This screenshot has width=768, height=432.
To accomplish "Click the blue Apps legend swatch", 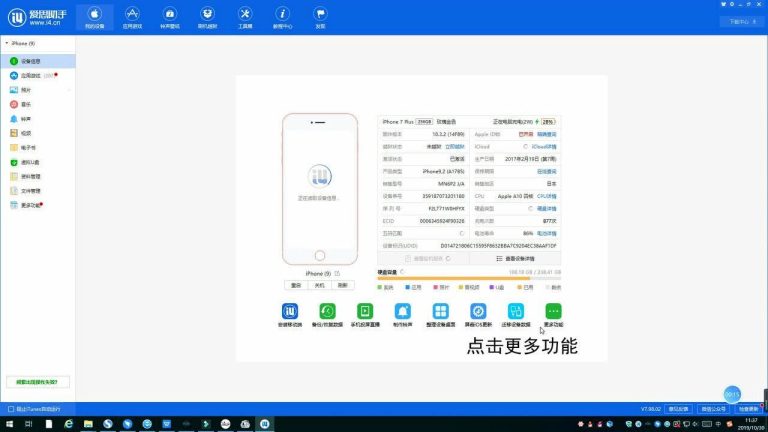I will [408, 288].
